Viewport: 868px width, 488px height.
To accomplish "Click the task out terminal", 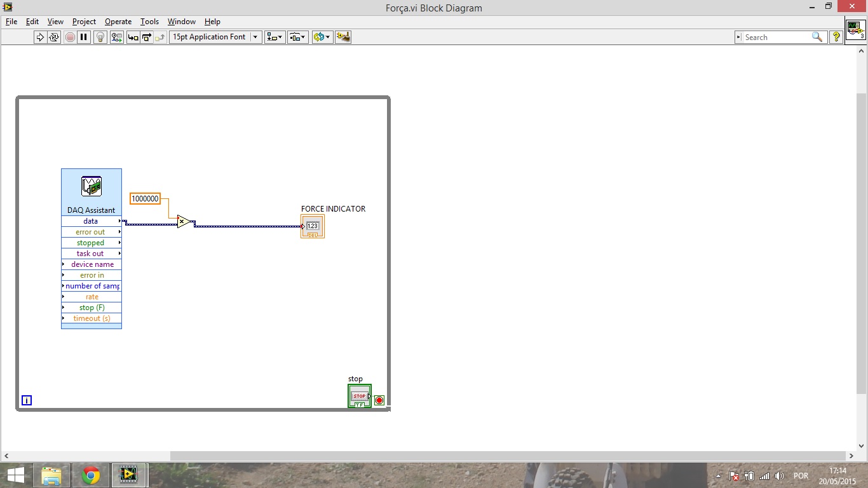I will [92, 254].
